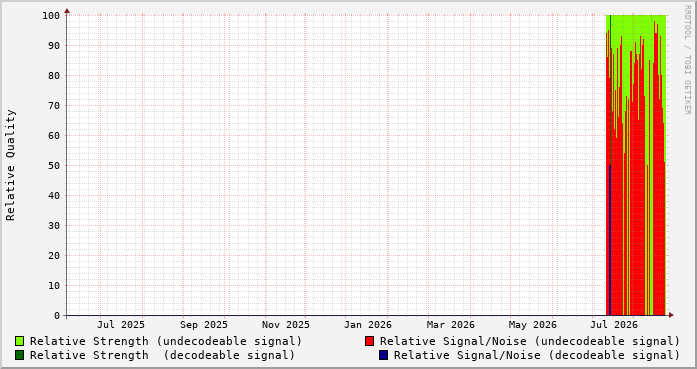The image size is (697, 369).
Task: Click the Relative Quality y-axis title
Action: [x=10, y=165]
